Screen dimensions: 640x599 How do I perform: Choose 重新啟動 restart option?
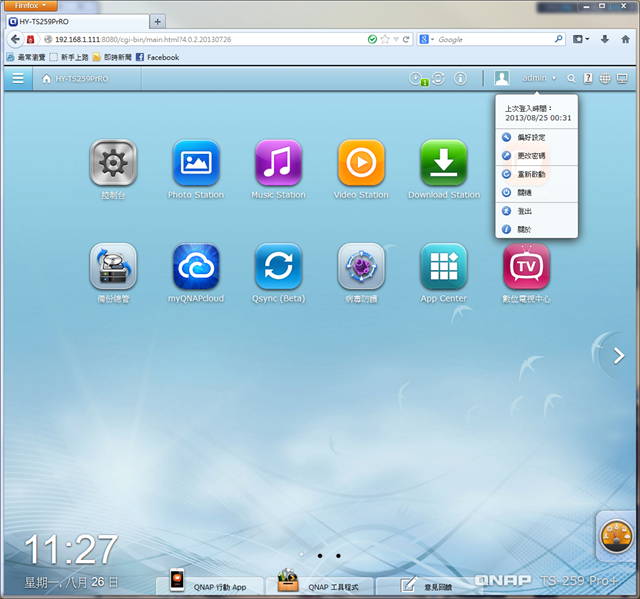536,174
